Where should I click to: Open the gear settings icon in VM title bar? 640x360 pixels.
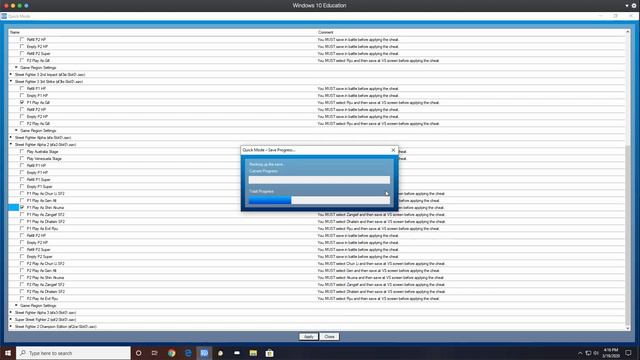click(x=634, y=6)
